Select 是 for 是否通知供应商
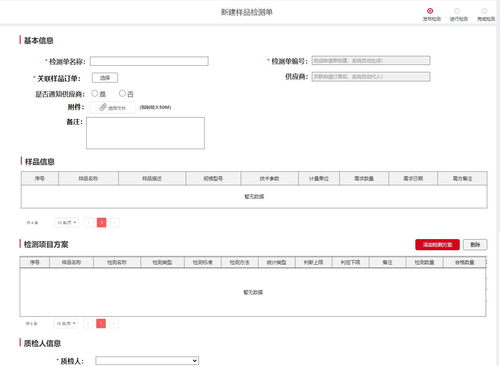Screen dimensions: 500x366 click(95, 94)
